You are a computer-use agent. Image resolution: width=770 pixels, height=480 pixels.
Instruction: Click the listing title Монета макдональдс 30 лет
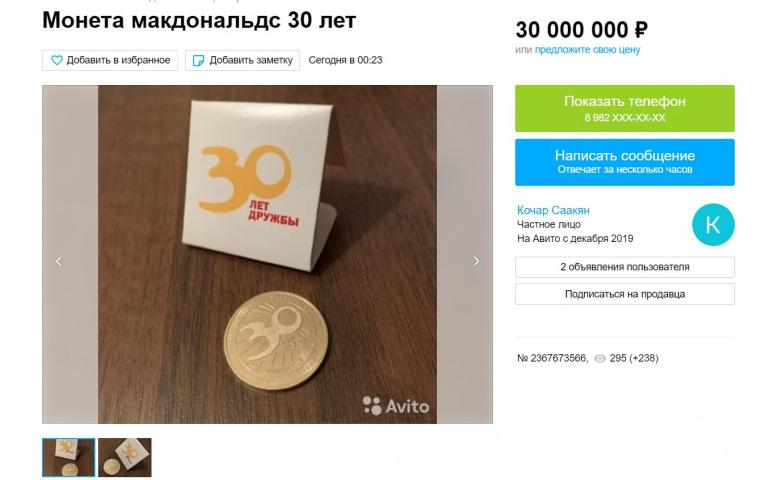tap(199, 21)
